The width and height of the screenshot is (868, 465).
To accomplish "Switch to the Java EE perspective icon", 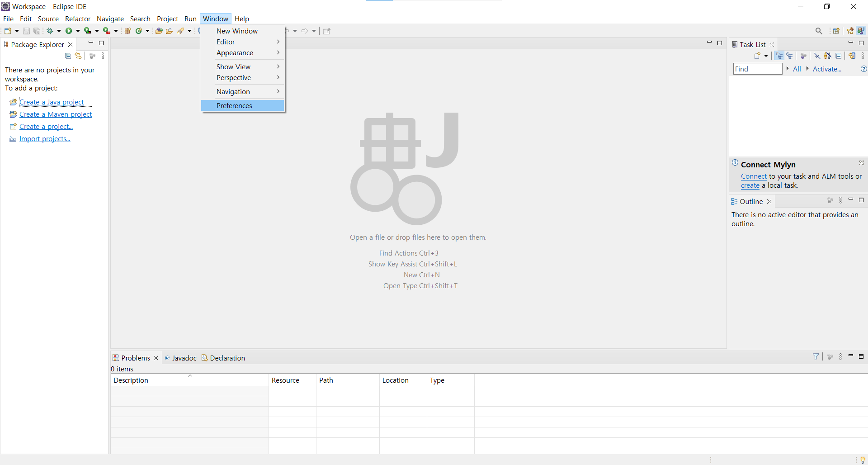I will (850, 31).
